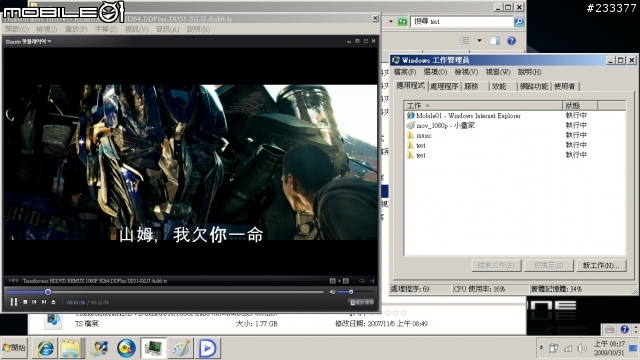Screen dimensions: 640x360
Task: Click the Explorer search box
Action: click(462, 21)
